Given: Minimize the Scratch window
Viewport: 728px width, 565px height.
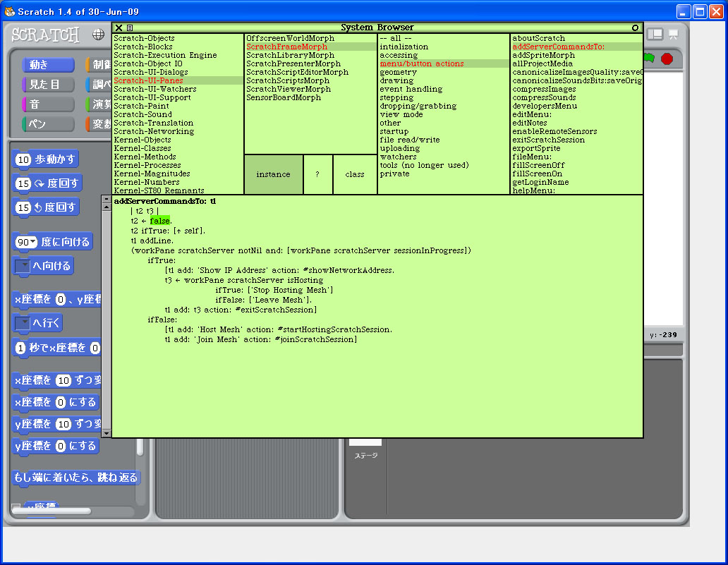Looking at the screenshot, I should pos(684,11).
